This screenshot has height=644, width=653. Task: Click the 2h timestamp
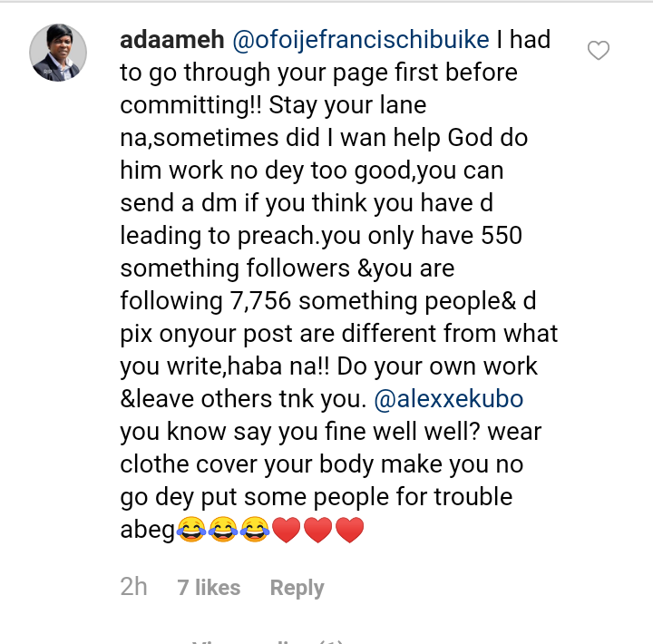(x=133, y=587)
